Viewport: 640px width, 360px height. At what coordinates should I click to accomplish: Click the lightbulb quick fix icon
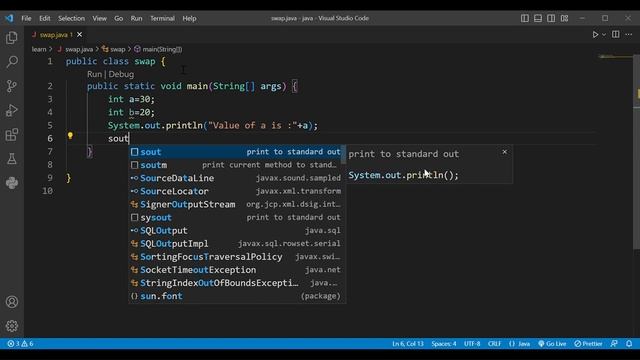(x=70, y=136)
